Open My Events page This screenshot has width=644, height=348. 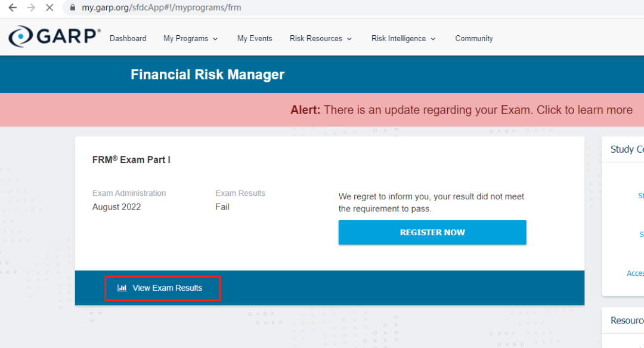pos(255,38)
